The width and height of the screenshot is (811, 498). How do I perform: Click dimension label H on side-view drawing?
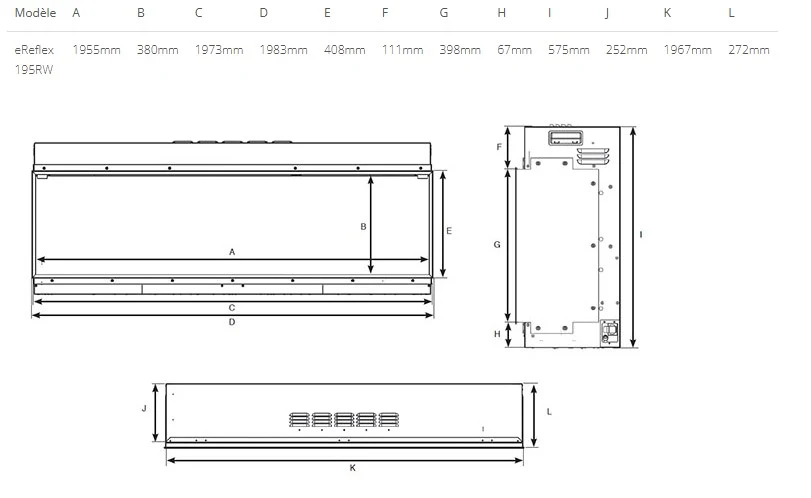pos(497,334)
